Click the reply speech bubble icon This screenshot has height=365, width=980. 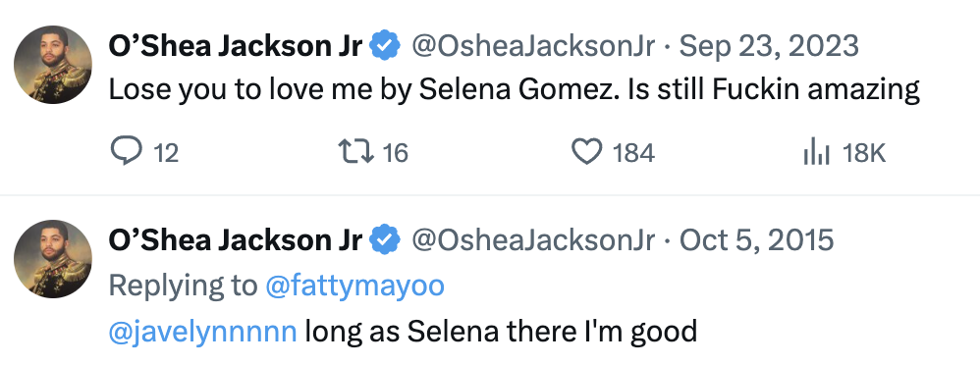(x=126, y=152)
